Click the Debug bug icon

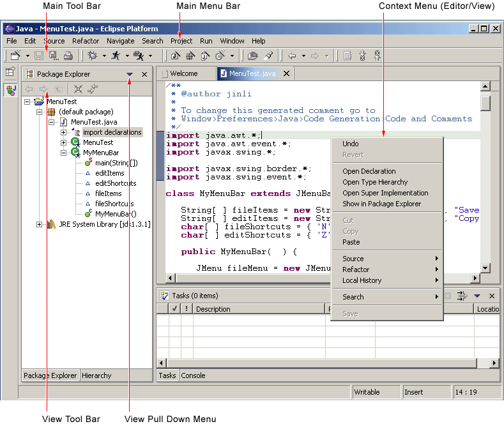(93, 56)
